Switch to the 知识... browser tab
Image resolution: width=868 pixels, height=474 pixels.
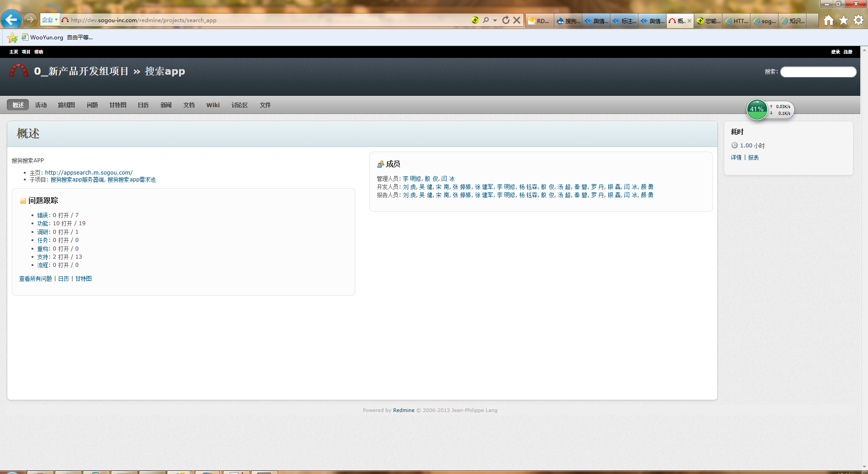coord(793,21)
